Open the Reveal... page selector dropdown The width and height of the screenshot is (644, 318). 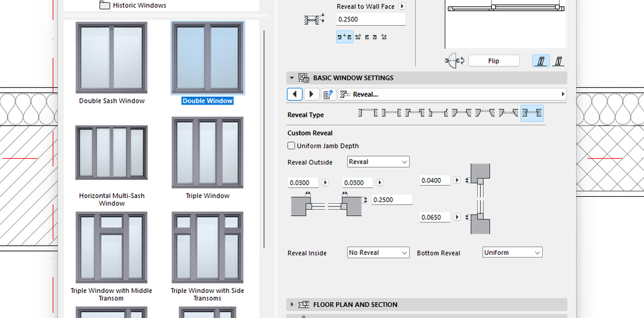452,94
